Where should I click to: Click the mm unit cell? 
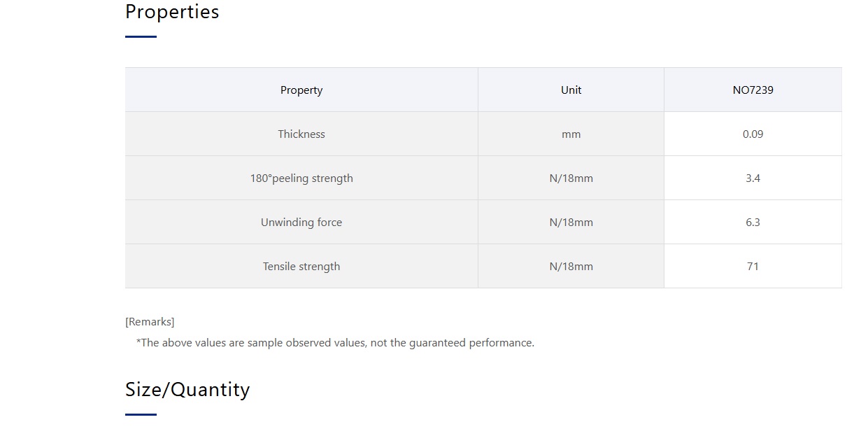tap(571, 134)
